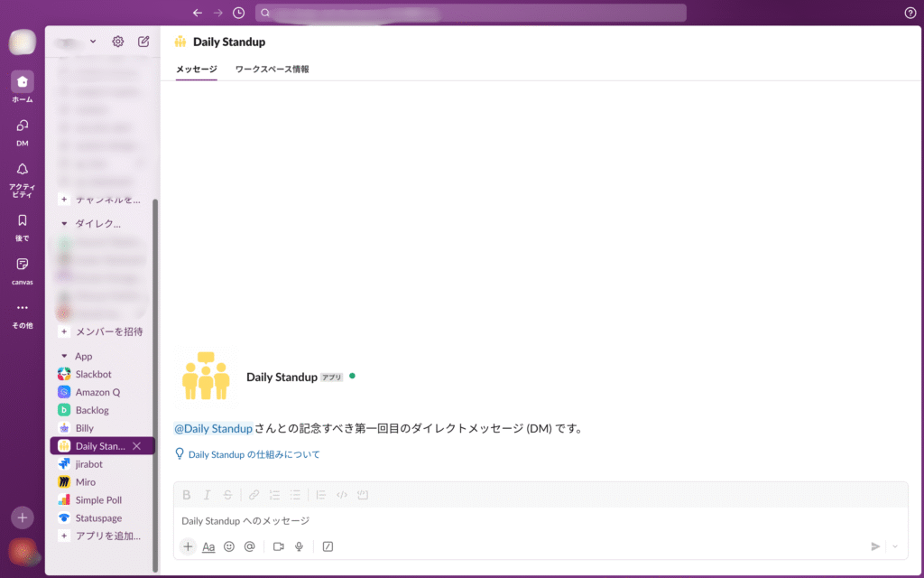Screen dimensions: 924x578
Task: Click the sidebar vertical scrollbar
Action: (155, 386)
